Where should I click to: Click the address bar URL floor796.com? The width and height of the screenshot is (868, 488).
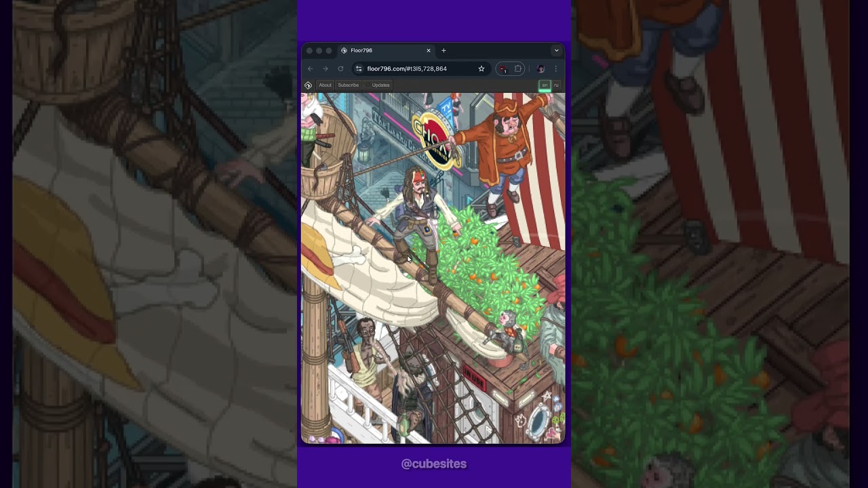tap(407, 68)
